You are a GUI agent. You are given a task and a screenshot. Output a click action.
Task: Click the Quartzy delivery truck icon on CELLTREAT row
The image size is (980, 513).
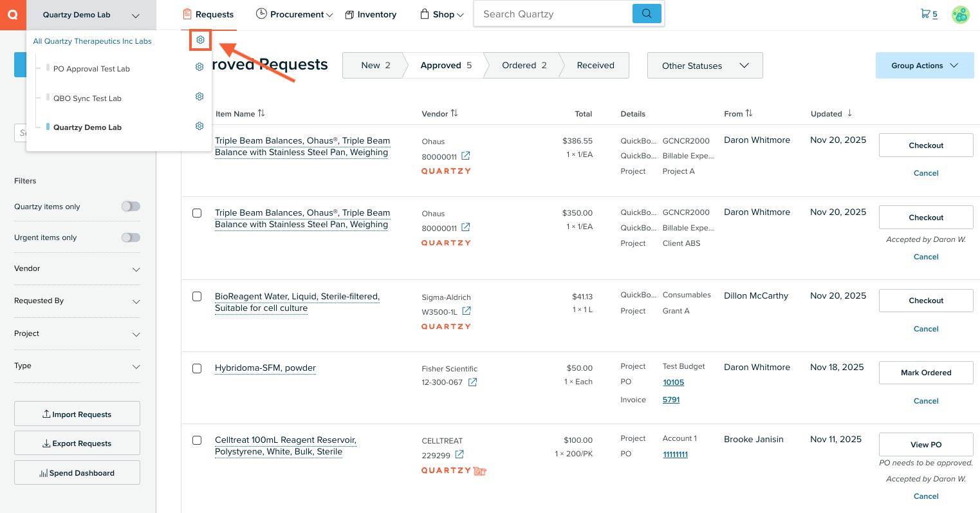[480, 471]
